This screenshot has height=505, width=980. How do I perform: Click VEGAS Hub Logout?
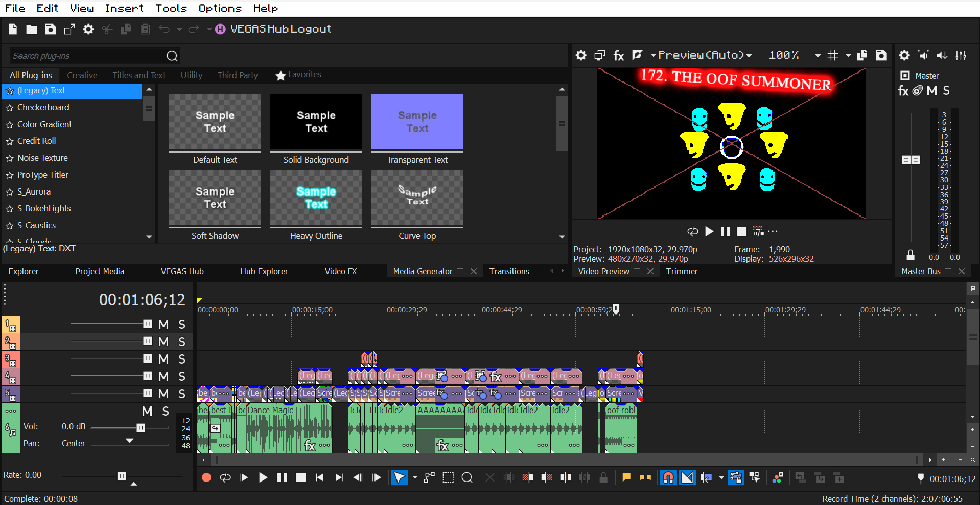coord(280,29)
